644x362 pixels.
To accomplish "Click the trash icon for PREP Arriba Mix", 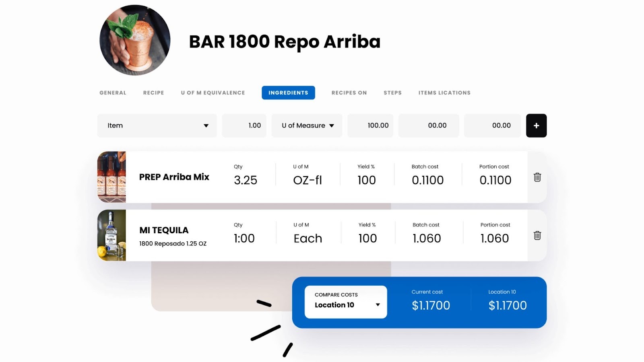I will point(537,177).
